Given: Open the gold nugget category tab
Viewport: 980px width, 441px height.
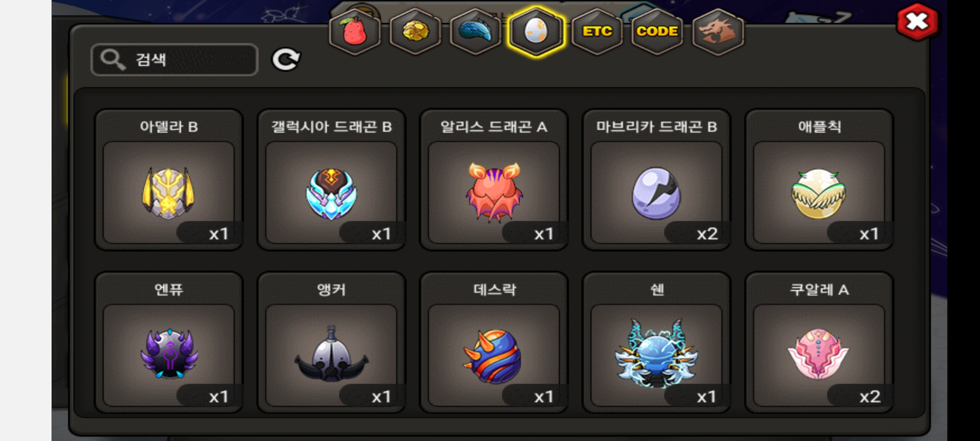Looking at the screenshot, I should click(x=415, y=31).
